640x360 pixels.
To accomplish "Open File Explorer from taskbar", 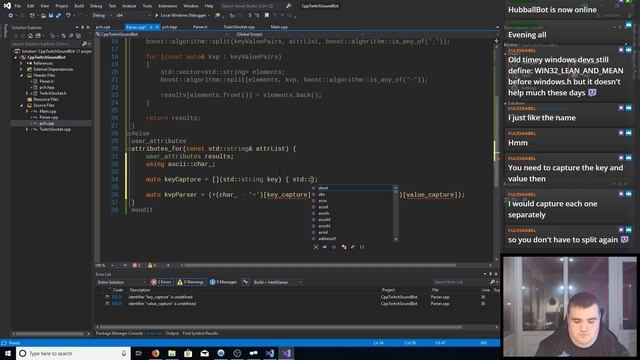I will pos(172,353).
